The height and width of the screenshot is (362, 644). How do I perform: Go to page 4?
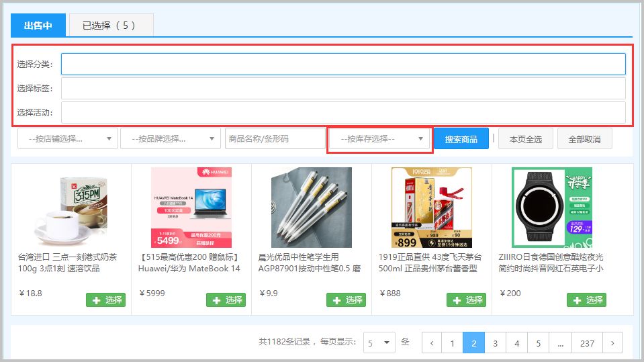tap(516, 343)
